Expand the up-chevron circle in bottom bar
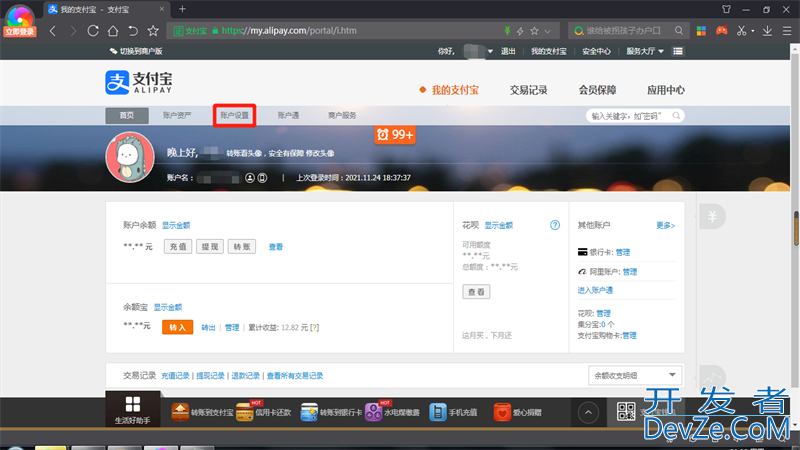Viewport: 800px width, 450px height. (x=588, y=412)
